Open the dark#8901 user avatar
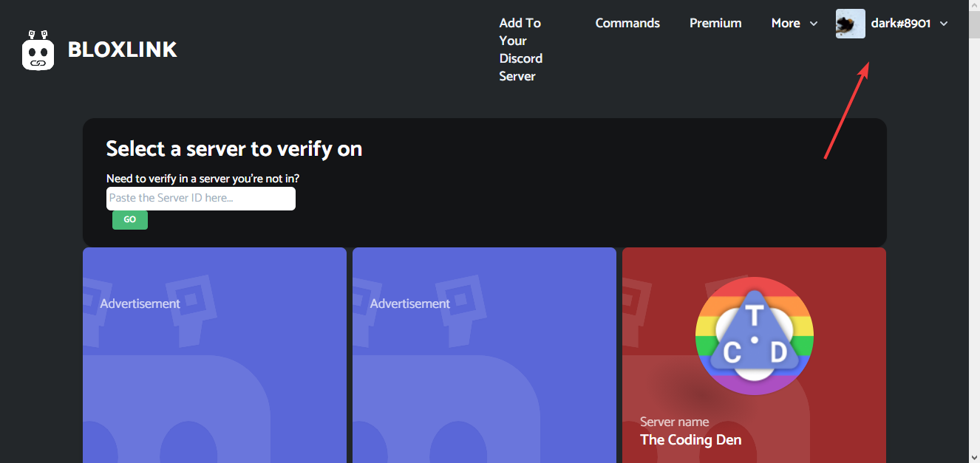 pyautogui.click(x=850, y=24)
